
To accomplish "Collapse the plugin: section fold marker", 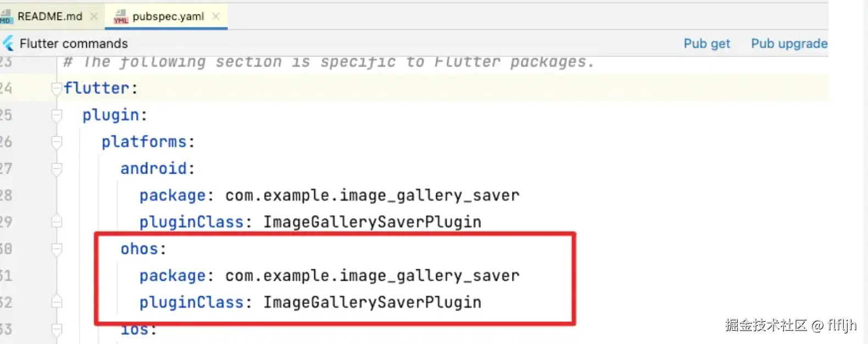I will click(57, 115).
